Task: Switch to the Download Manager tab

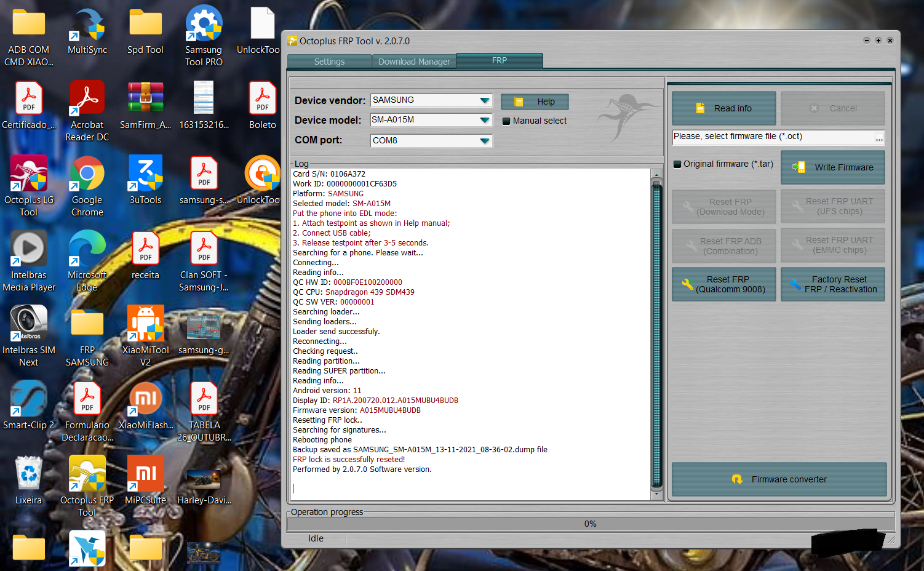Action: (414, 62)
